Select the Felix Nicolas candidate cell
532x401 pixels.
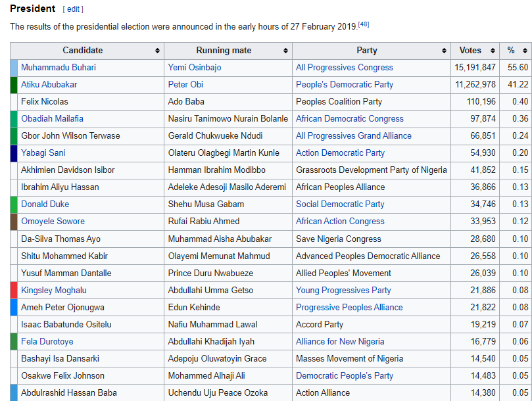(91, 102)
